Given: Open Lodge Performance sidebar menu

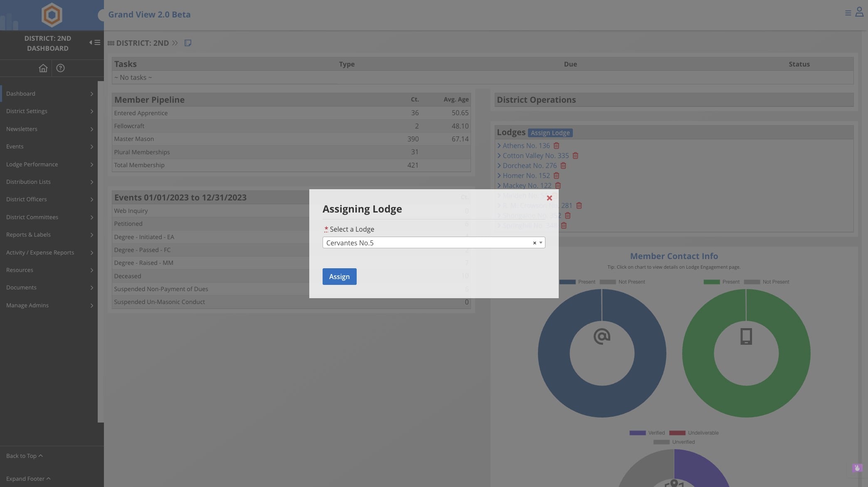Looking at the screenshot, I should tap(49, 164).
